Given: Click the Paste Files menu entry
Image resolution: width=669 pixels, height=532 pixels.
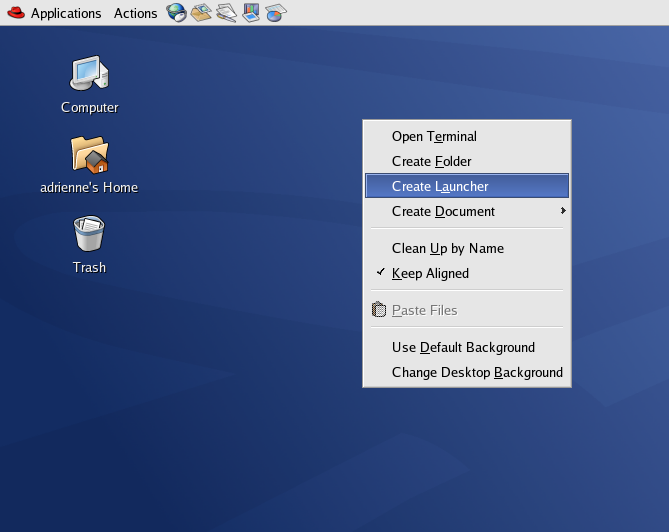Looking at the screenshot, I should [x=424, y=310].
